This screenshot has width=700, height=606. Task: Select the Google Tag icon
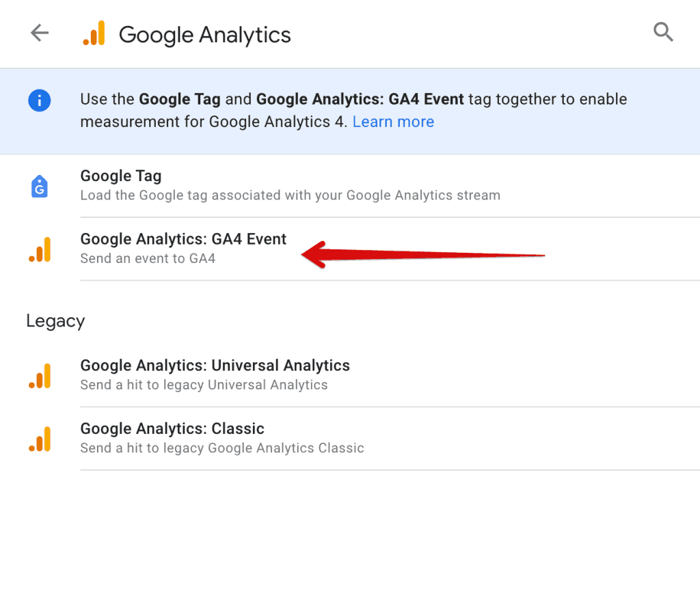point(39,185)
